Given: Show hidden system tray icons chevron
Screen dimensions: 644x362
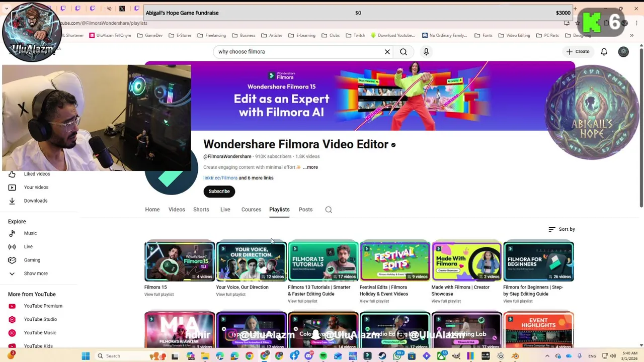Looking at the screenshot, I should pos(547,356).
